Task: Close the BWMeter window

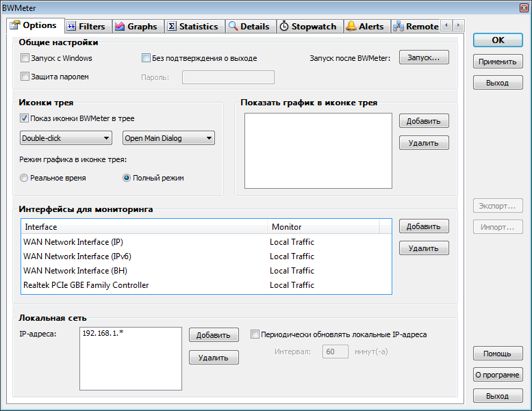Action: 524,8
